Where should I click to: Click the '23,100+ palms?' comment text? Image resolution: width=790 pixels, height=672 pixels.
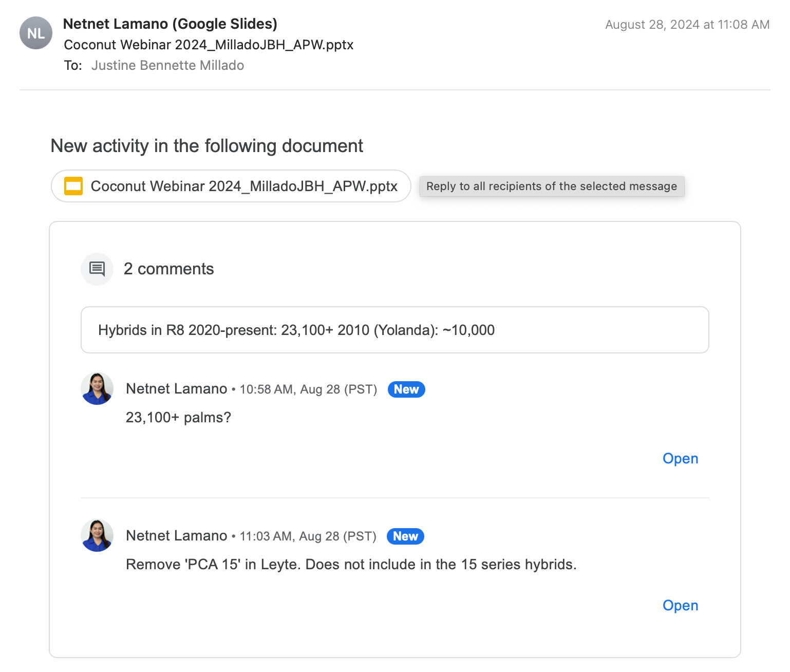178,417
